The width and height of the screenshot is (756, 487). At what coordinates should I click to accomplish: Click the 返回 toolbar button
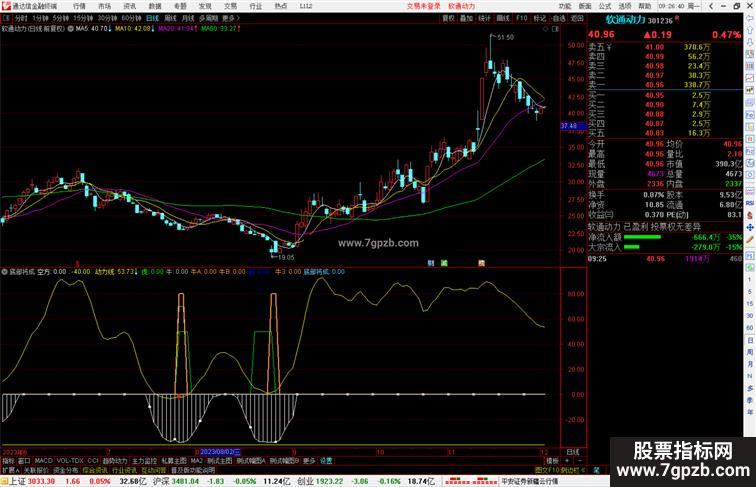[577, 18]
